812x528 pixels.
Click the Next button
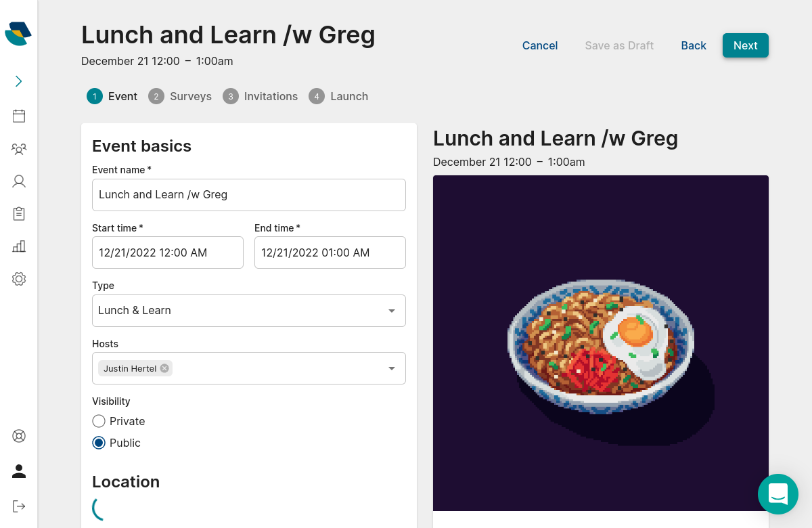click(x=745, y=45)
